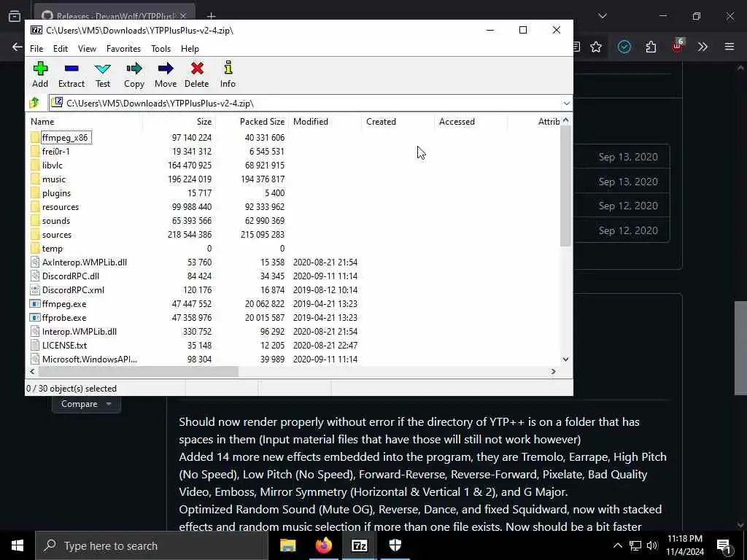Click taskbar search box
The height and width of the screenshot is (560, 747).
tap(152, 545)
